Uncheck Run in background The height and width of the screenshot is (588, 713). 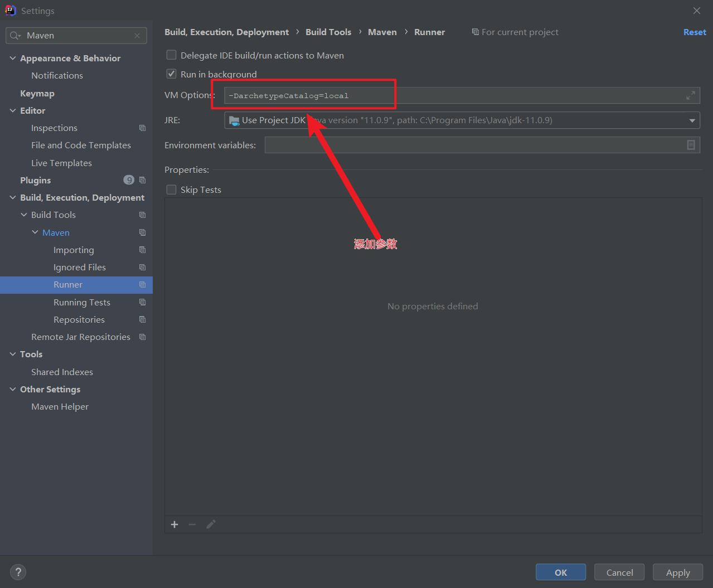tap(172, 74)
